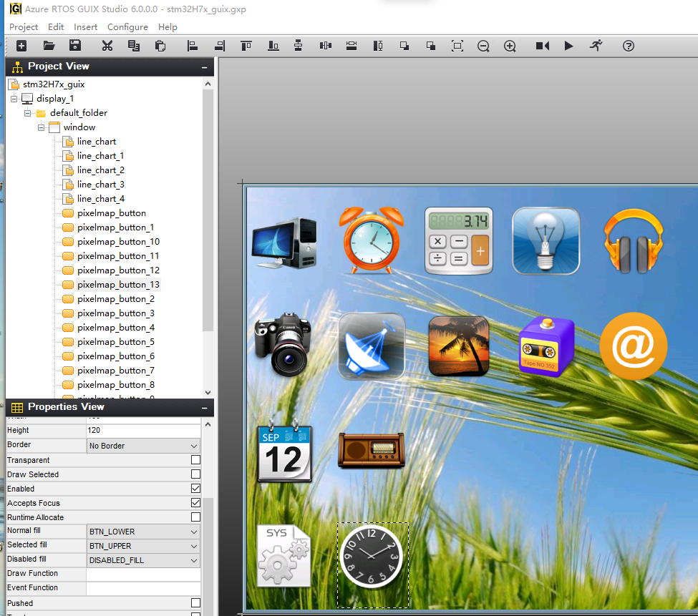This screenshot has height=616, width=698.
Task: Open the Project menu
Action: [24, 27]
